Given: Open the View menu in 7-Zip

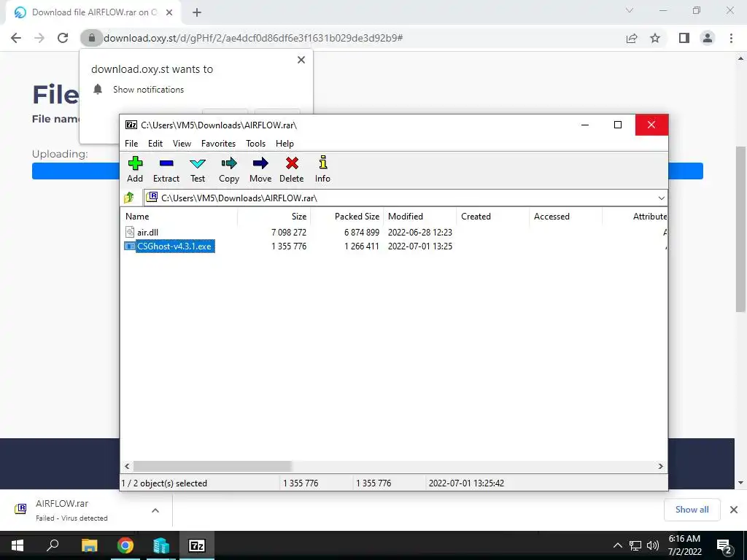Looking at the screenshot, I should tap(182, 144).
